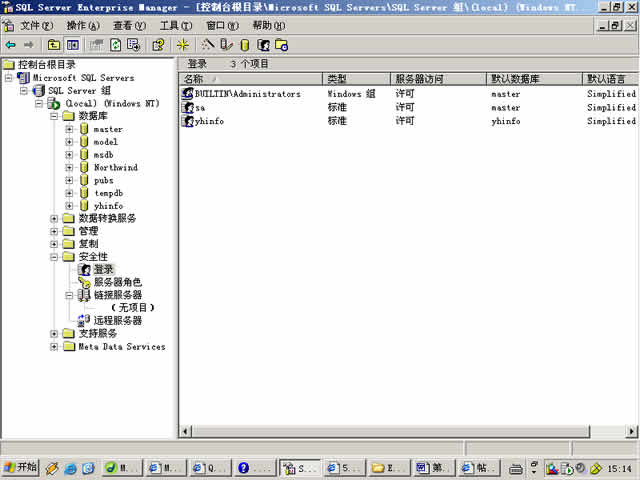Expand the Meta Data Services folder
The width and height of the screenshot is (640, 480).
[x=54, y=347]
